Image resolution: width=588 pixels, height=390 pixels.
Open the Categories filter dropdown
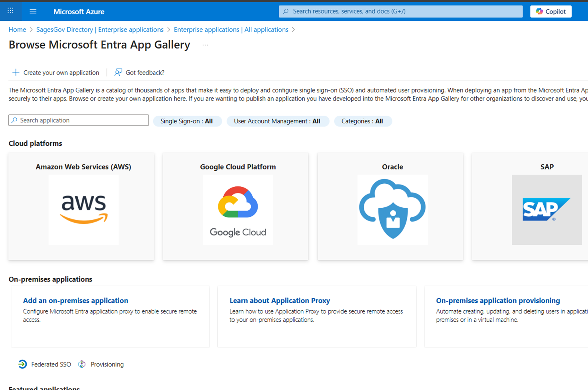(363, 121)
